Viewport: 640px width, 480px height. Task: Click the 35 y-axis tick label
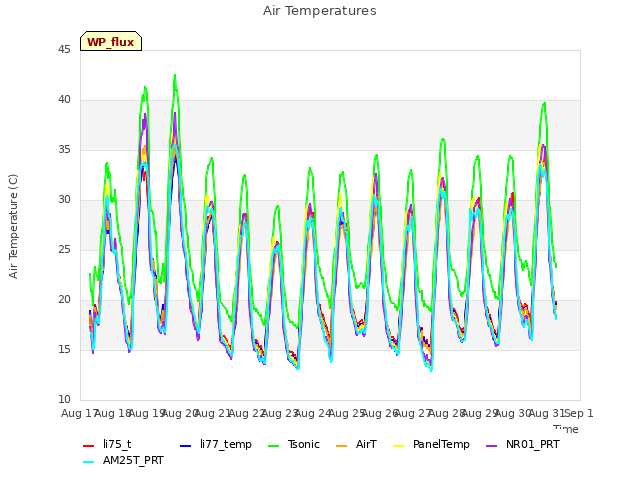[x=64, y=150]
